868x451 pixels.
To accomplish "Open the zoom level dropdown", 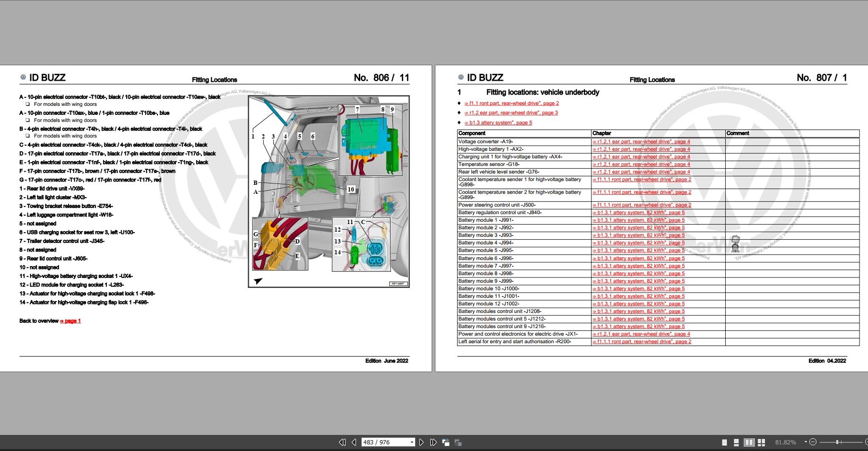I will pyautogui.click(x=786, y=442).
